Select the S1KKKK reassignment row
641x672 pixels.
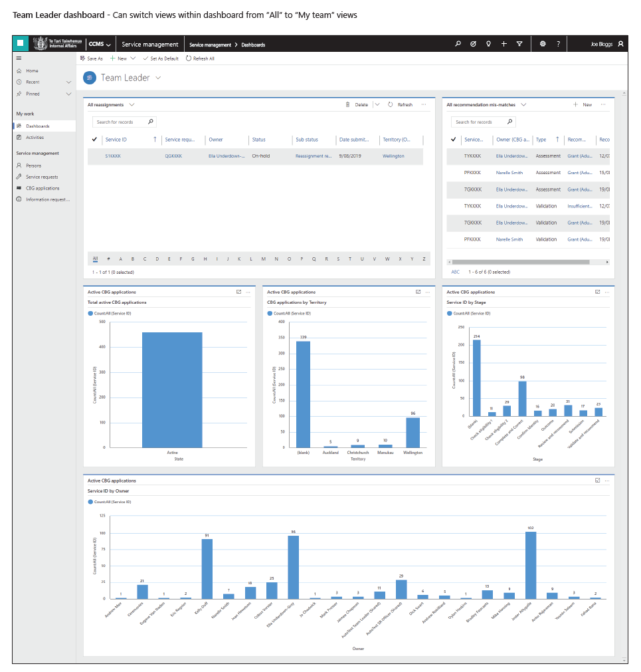click(255, 156)
